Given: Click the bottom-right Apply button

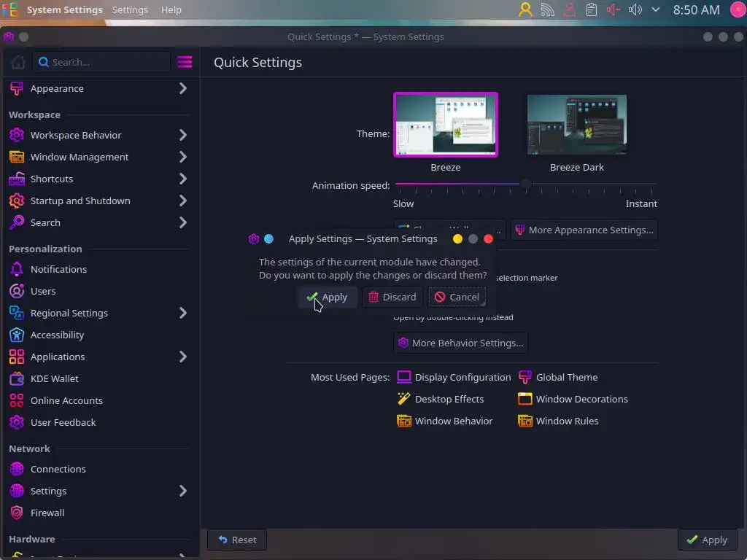Looking at the screenshot, I should click(x=707, y=540).
